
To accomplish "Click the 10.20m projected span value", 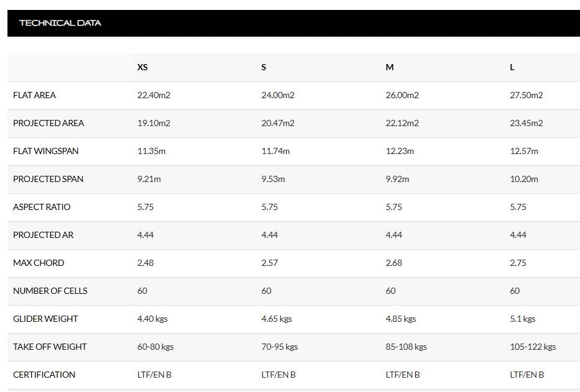I will tap(524, 179).
